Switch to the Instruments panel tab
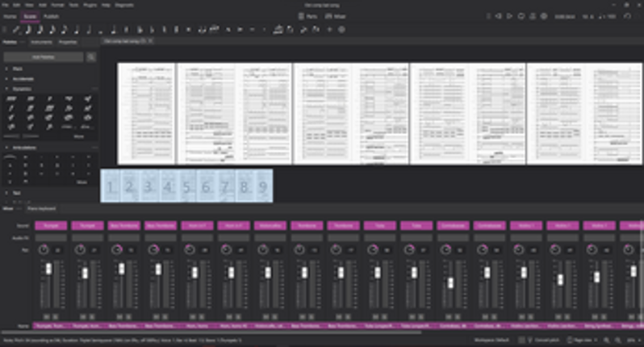644x347 pixels. pyautogui.click(x=41, y=42)
